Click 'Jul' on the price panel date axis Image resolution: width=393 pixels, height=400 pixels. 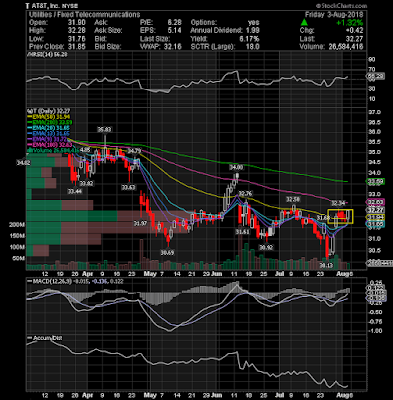tap(281, 274)
